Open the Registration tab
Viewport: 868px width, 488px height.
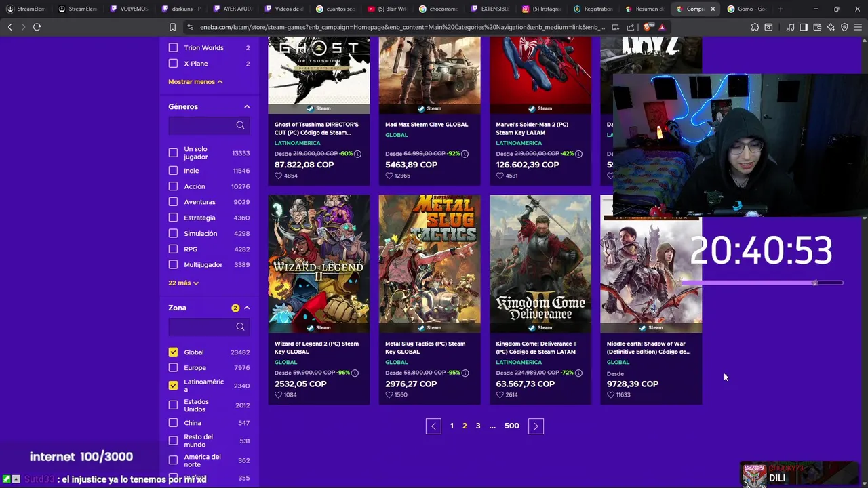click(593, 9)
